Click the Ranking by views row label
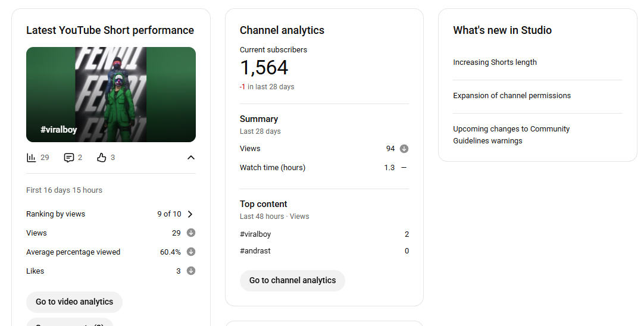This screenshot has width=644, height=326. click(56, 214)
